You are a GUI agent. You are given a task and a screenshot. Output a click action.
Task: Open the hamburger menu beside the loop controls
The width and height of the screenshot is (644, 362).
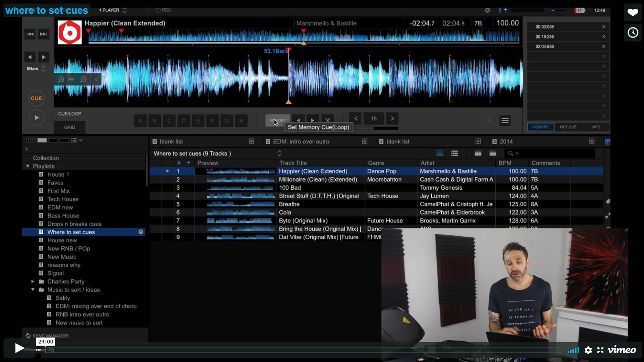[505, 120]
